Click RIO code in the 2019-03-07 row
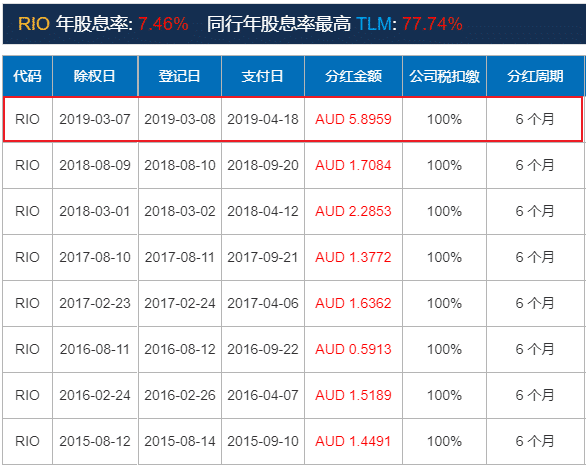 (x=27, y=119)
